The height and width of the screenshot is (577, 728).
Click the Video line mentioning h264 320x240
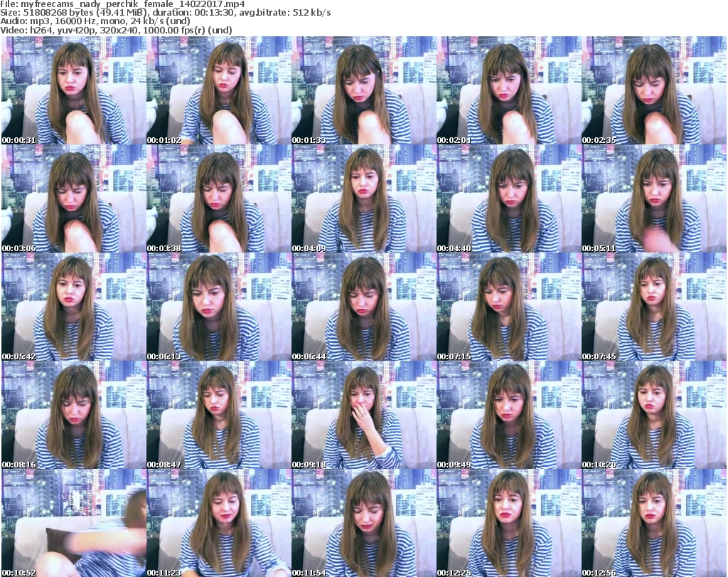click(116, 30)
